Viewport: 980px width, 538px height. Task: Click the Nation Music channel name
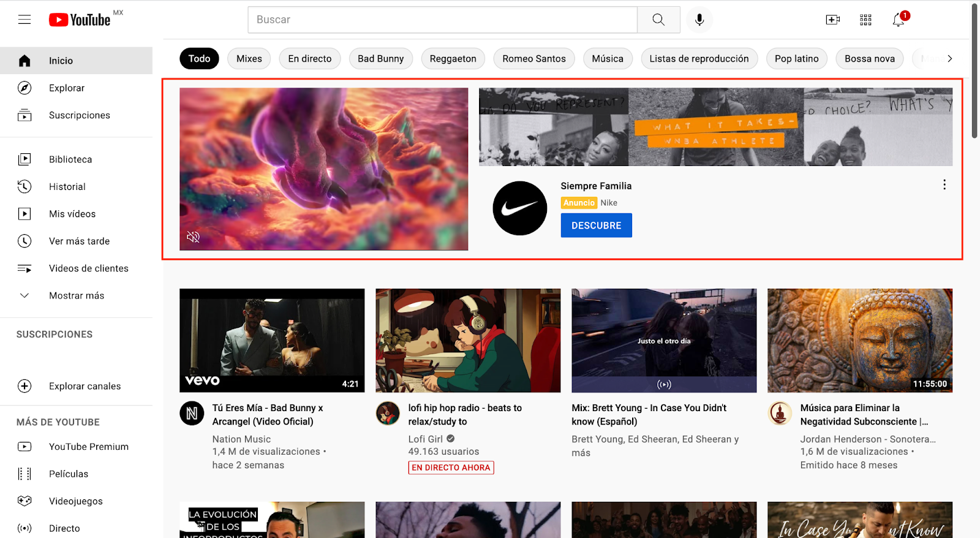pos(241,439)
